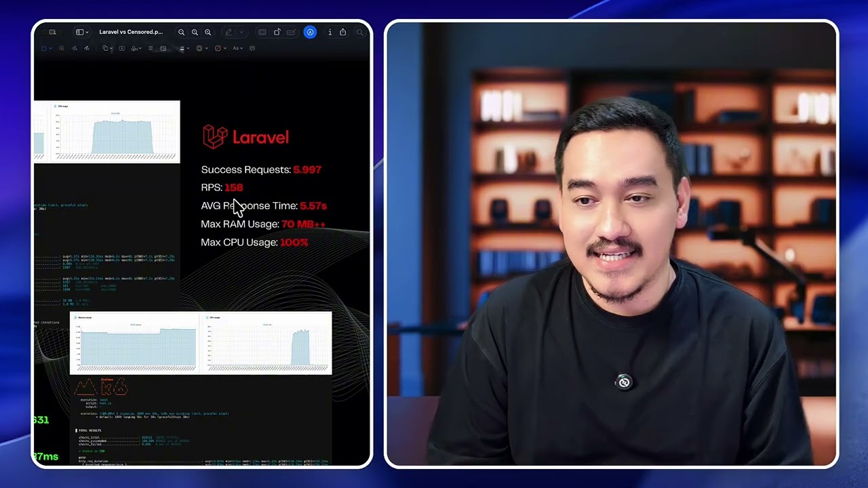
Task: Open the document info inspector
Action: click(330, 32)
